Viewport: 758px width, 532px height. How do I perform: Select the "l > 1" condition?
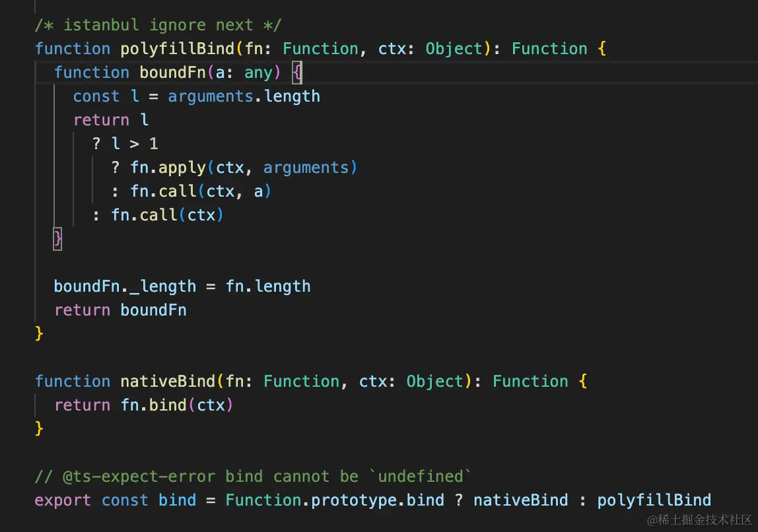[x=135, y=143]
